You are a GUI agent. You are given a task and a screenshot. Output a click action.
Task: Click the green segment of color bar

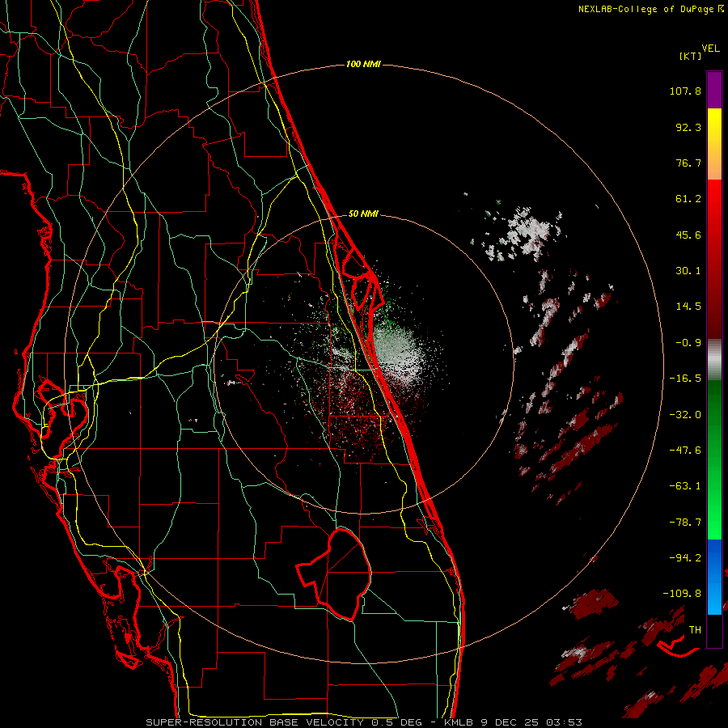pyautogui.click(x=714, y=459)
